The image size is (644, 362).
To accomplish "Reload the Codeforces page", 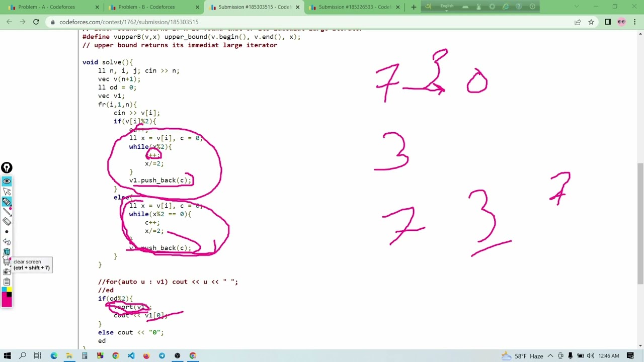I will point(36,22).
